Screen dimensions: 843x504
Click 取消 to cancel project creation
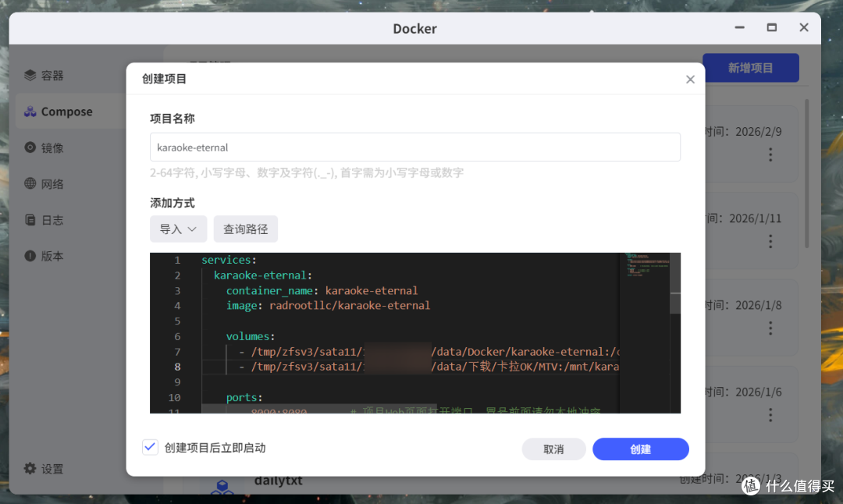[x=553, y=449]
